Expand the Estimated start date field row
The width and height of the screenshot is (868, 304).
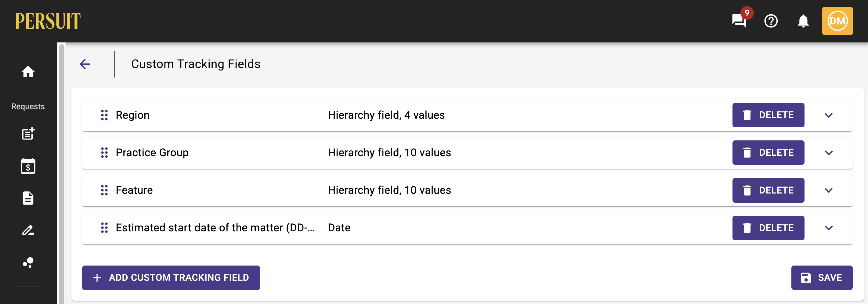829,228
